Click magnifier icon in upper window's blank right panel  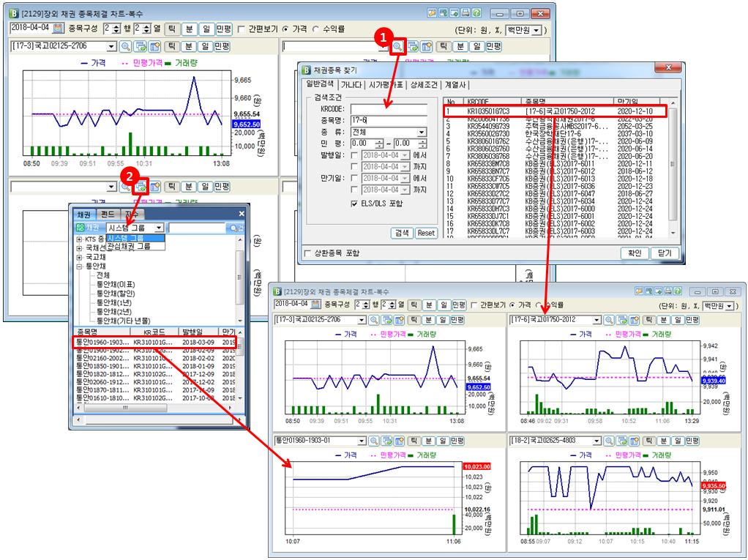coord(397,46)
